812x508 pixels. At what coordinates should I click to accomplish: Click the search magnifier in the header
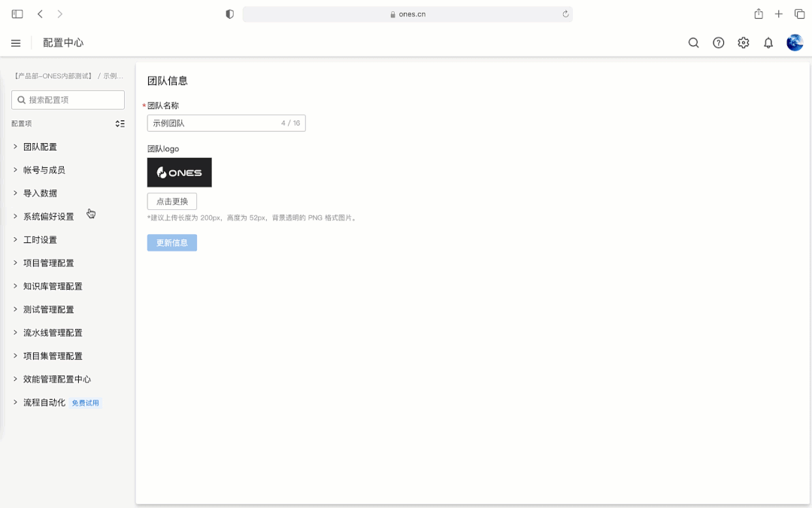pyautogui.click(x=693, y=43)
